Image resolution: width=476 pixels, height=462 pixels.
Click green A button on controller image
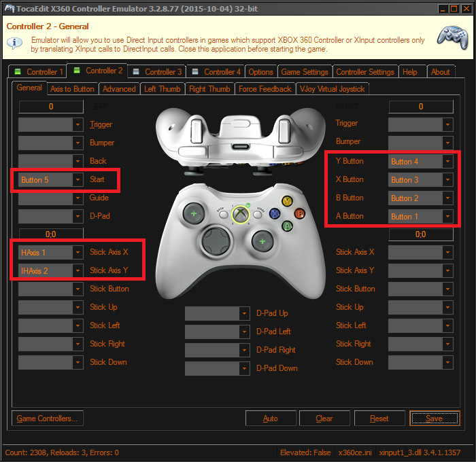[x=287, y=226]
